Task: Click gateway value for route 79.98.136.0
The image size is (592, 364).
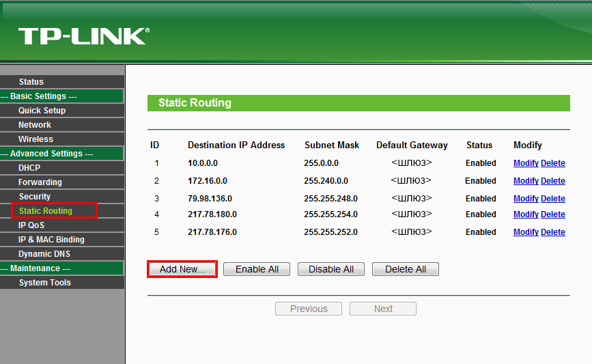Action: [x=412, y=198]
